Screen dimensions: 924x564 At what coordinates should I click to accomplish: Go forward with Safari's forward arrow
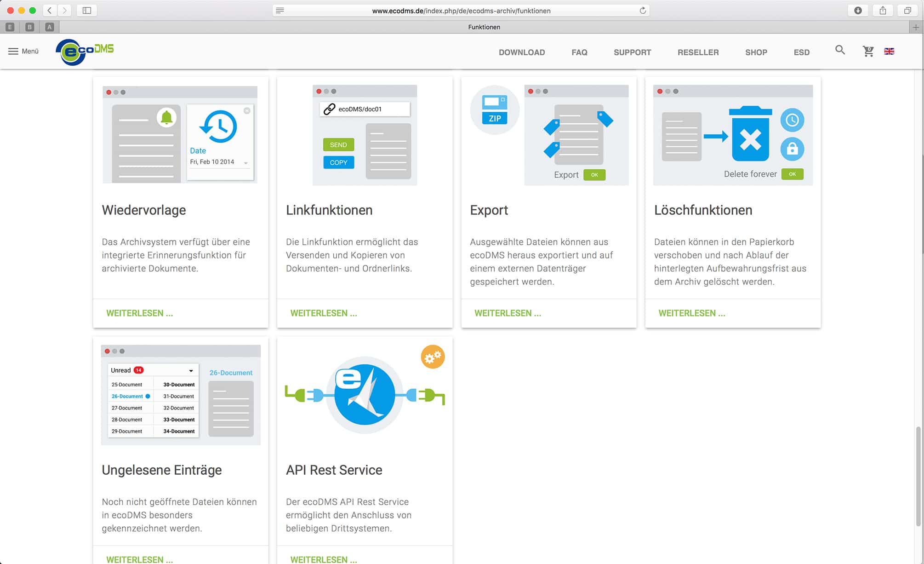64,10
